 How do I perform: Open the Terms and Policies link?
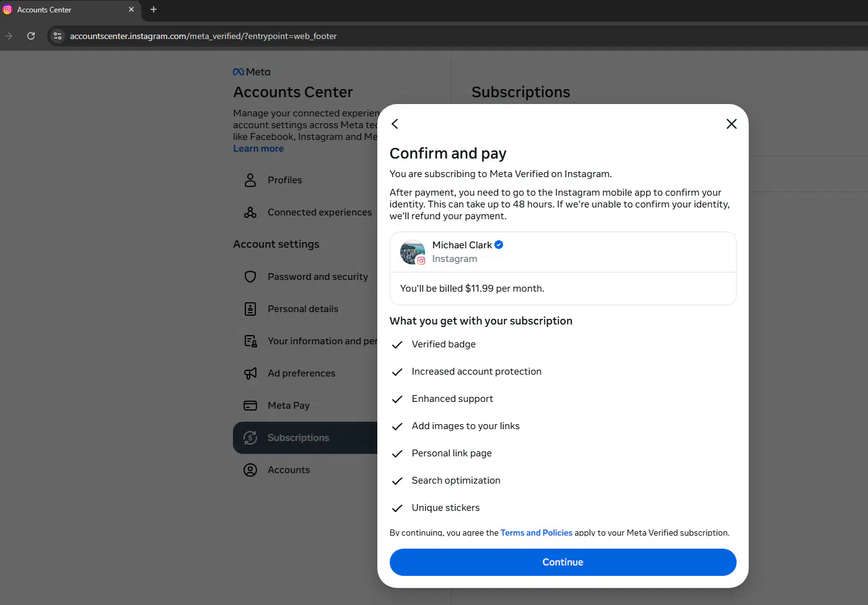pyautogui.click(x=537, y=533)
